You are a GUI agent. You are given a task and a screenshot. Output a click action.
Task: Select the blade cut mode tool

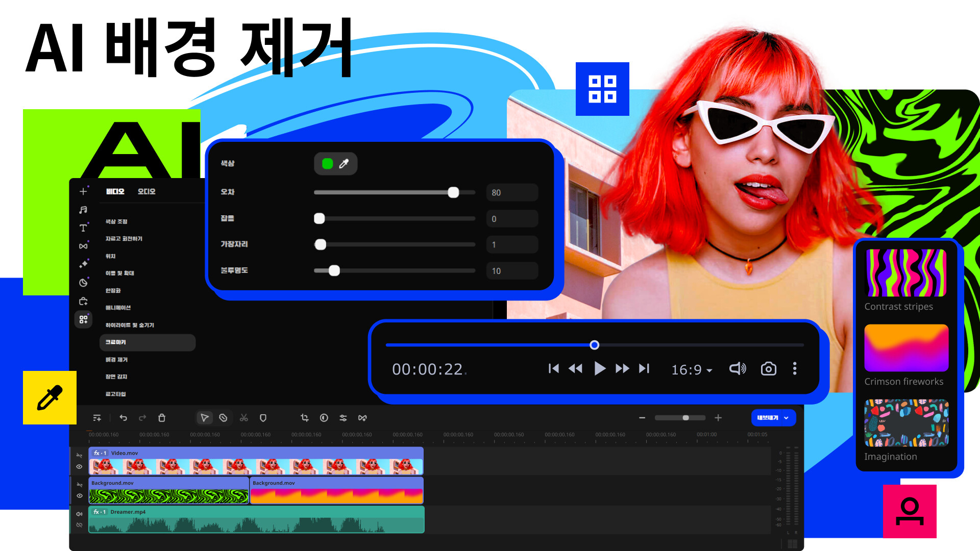(x=223, y=418)
